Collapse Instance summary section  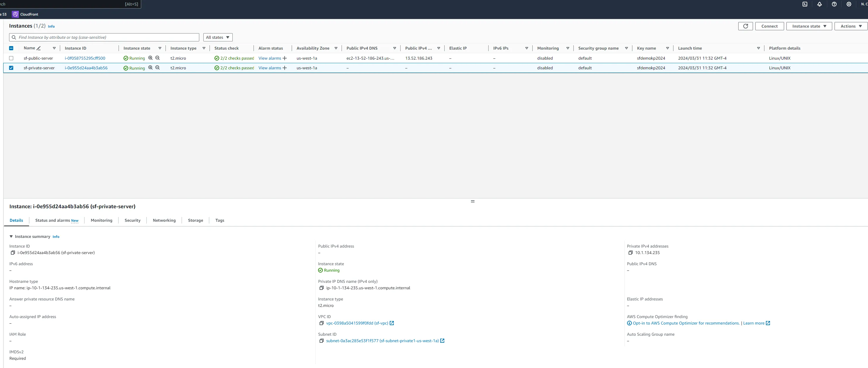[11, 236]
